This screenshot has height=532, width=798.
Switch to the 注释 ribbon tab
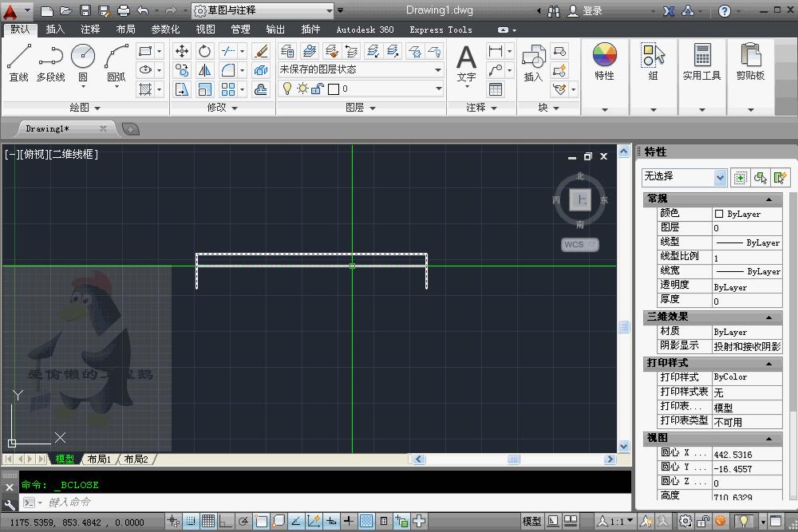[x=90, y=30]
